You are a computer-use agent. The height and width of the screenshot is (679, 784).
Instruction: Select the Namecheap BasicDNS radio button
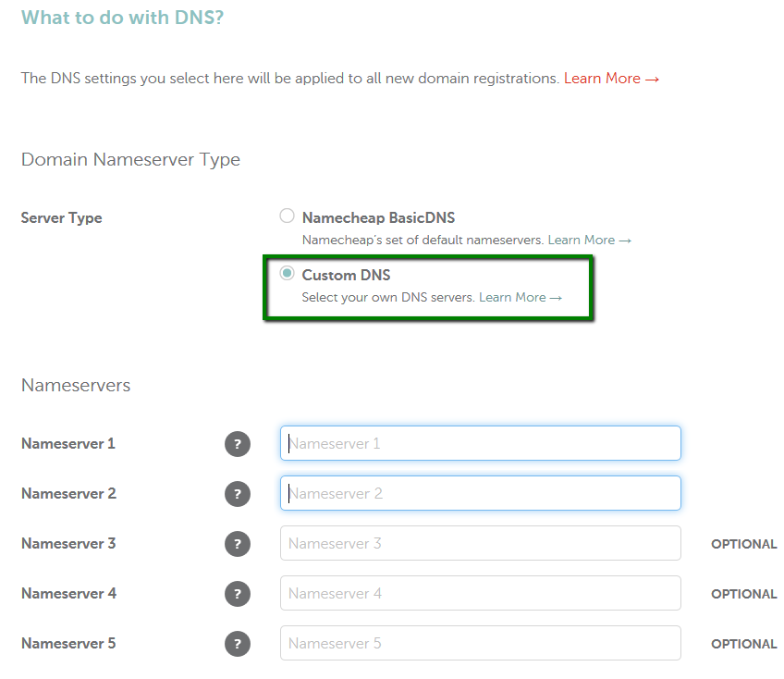tap(287, 216)
